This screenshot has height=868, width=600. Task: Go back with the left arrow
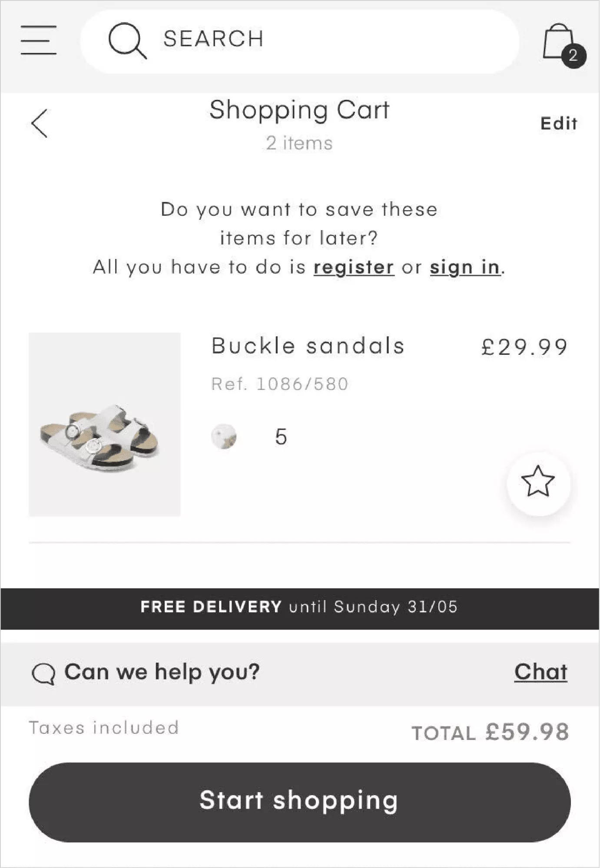[39, 124]
